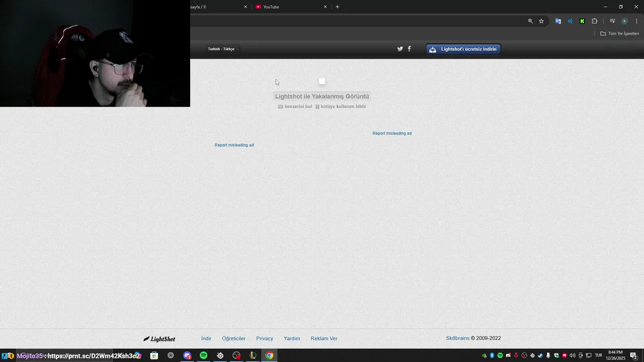This screenshot has width=644, height=362.
Task: Open the Skillbrains footer link
Action: coord(457,338)
